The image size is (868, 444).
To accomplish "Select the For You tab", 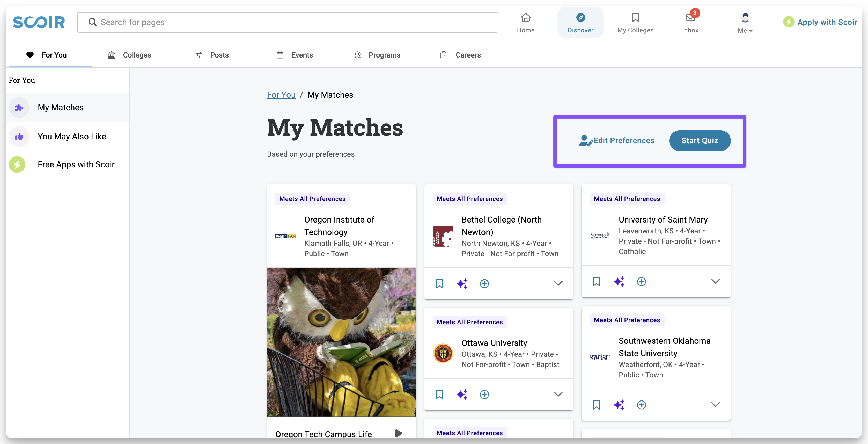I will [50, 55].
